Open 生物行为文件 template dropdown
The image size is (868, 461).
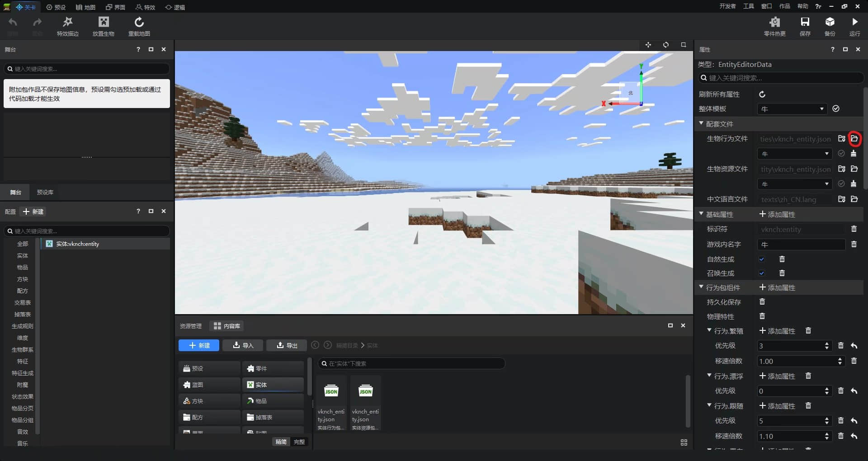[795, 154]
